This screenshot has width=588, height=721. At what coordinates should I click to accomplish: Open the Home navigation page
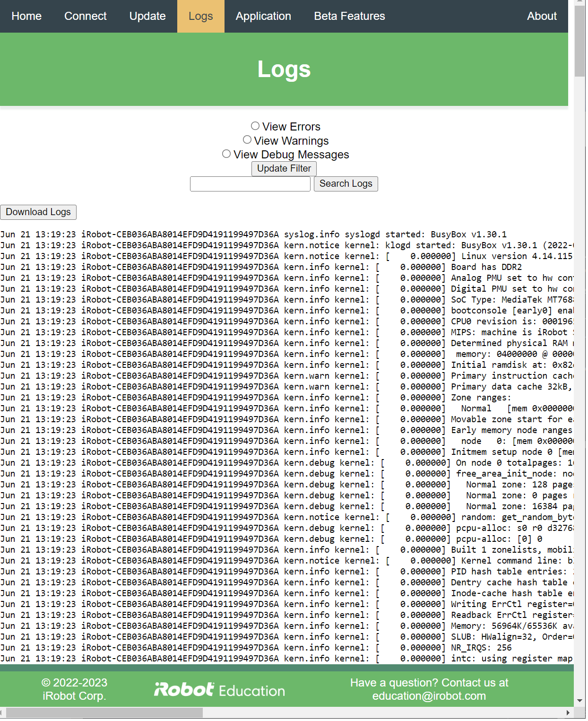[x=26, y=16]
